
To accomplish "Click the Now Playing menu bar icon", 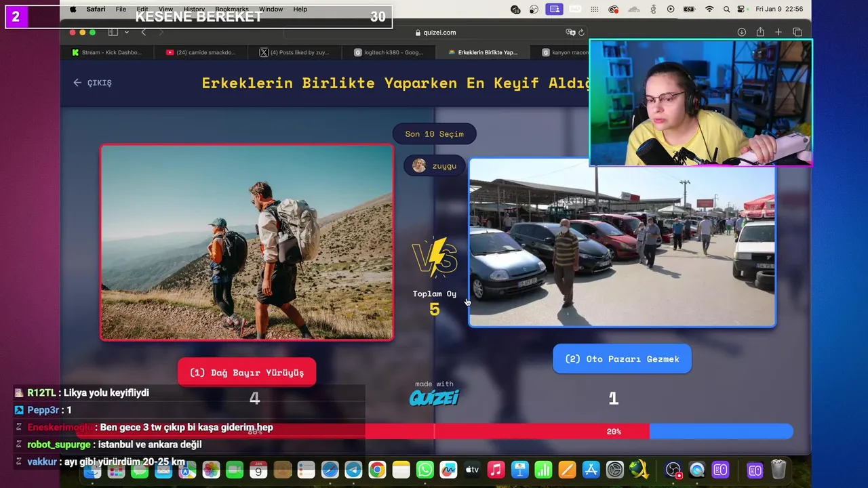I will (671, 9).
